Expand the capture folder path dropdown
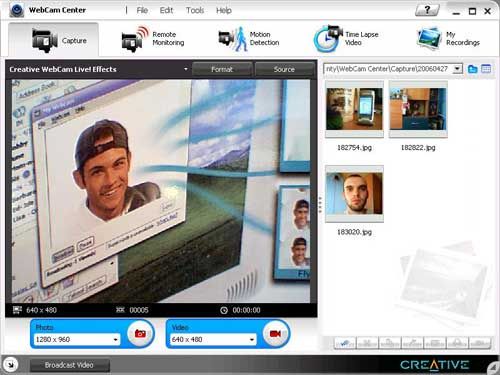 coord(458,69)
